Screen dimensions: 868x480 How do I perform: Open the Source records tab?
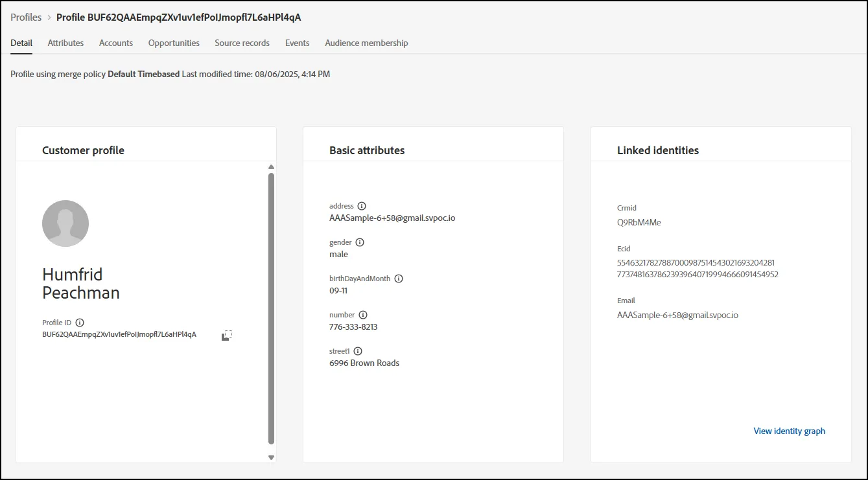click(242, 43)
